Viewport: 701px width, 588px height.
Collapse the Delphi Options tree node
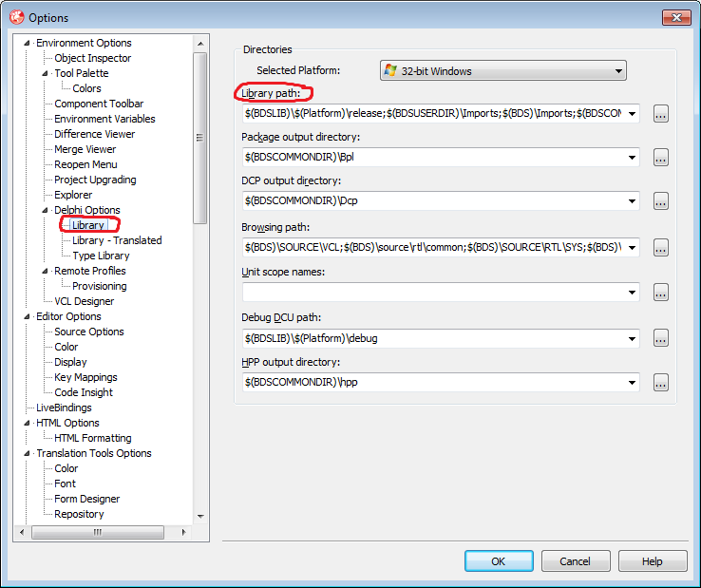(45, 210)
